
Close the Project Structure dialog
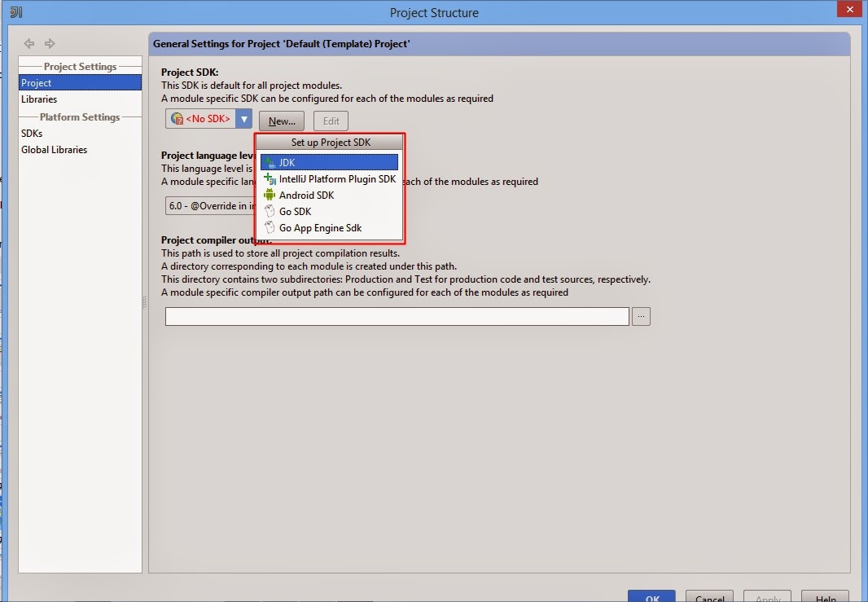click(x=850, y=10)
